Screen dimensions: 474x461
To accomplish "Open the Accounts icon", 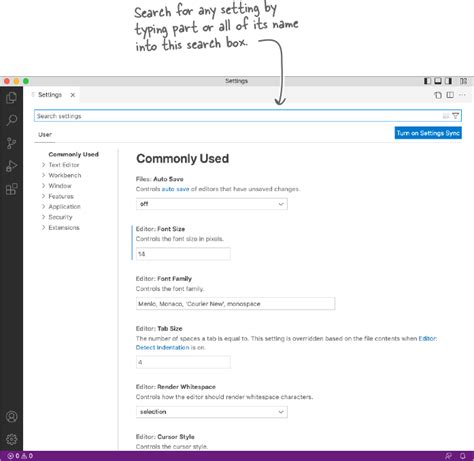I will pyautogui.click(x=12, y=417).
